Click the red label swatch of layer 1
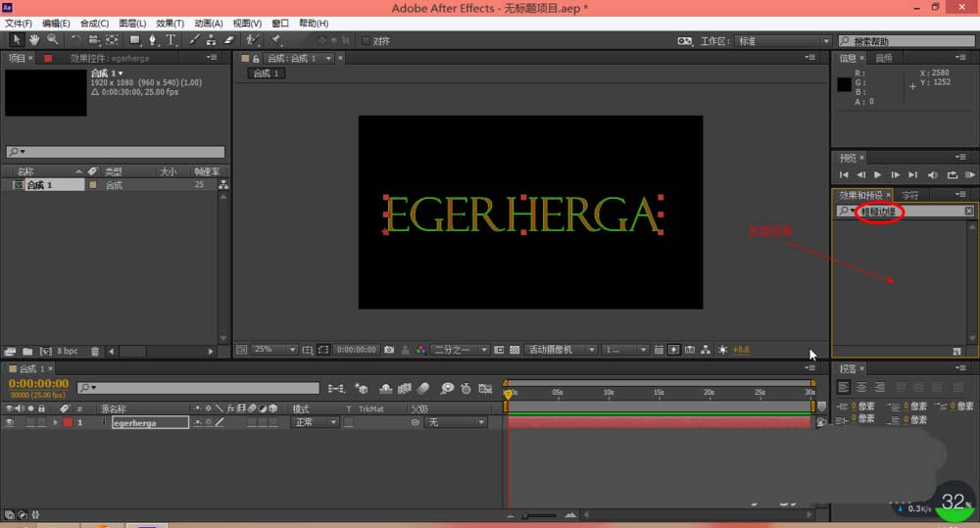The width and height of the screenshot is (980, 528). click(68, 423)
